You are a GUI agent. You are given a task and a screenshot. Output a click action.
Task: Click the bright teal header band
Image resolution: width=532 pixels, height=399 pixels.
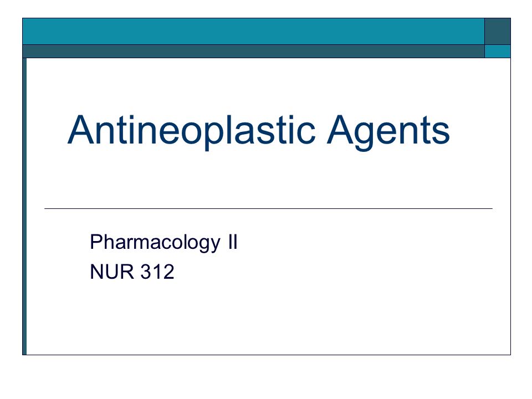[253, 31]
